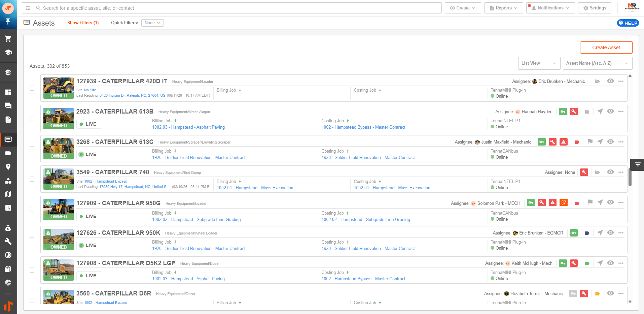The width and height of the screenshot is (644, 314).
Task: Click the Create Asset button
Action: click(x=606, y=48)
